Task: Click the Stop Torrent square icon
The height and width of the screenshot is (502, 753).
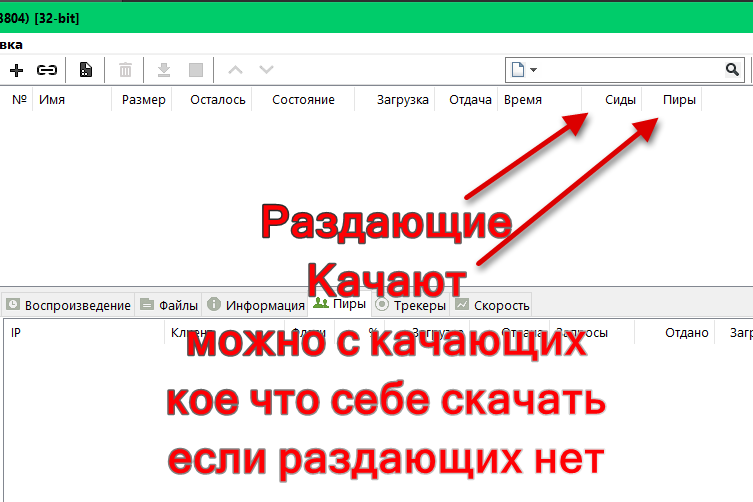Action: tap(196, 70)
